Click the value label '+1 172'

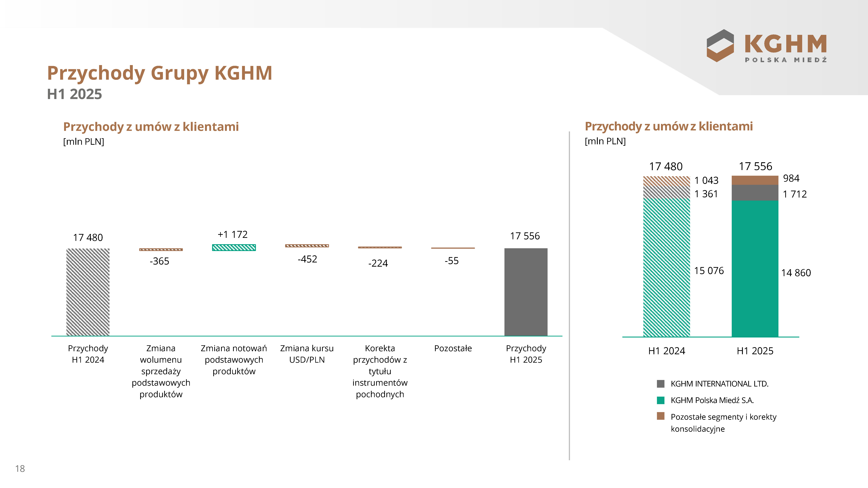click(x=232, y=234)
